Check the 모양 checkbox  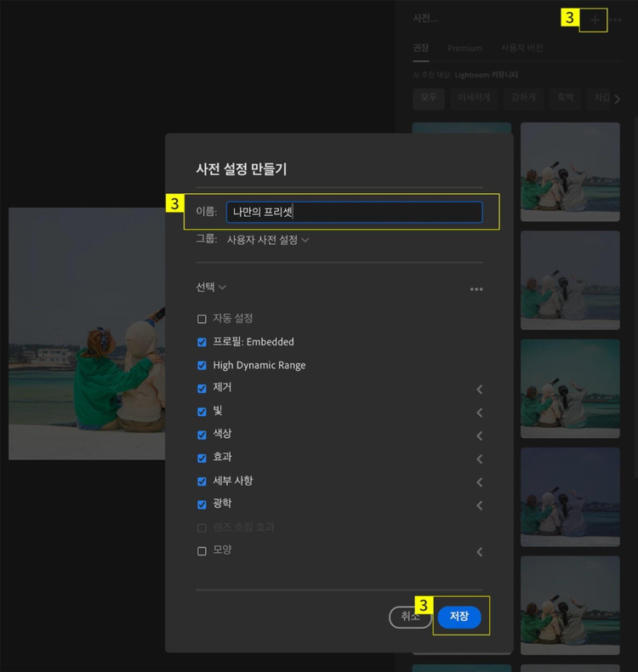202,550
